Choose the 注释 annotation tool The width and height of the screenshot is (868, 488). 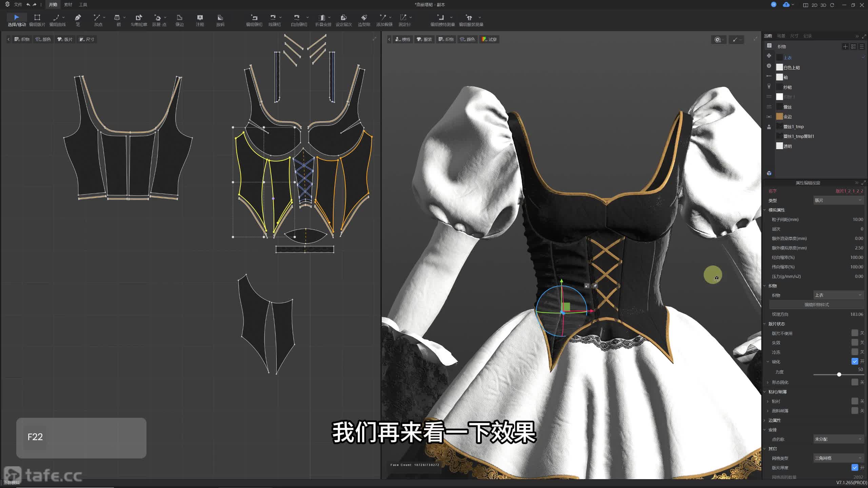pos(200,20)
